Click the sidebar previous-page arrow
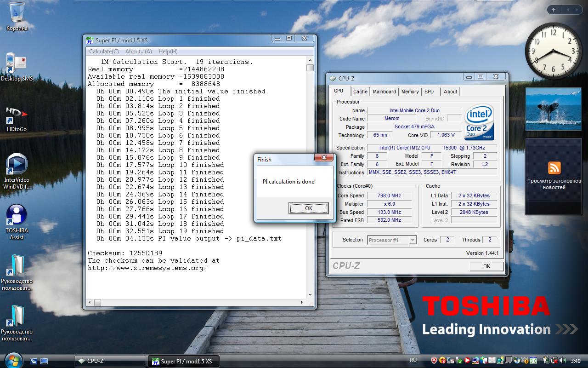 click(x=567, y=9)
